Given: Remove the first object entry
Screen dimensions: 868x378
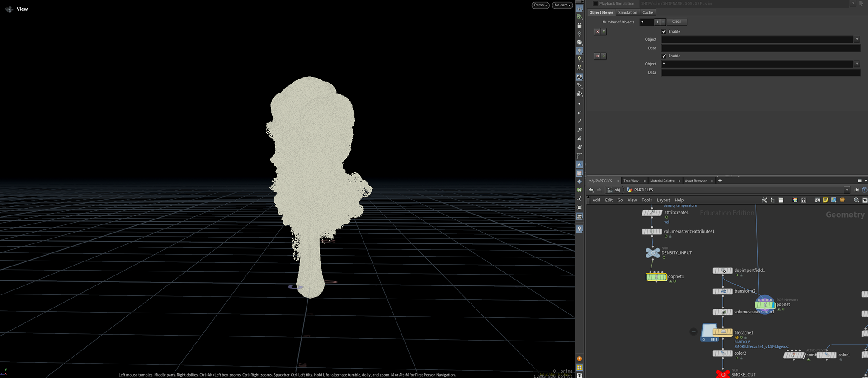Looking at the screenshot, I should [597, 32].
